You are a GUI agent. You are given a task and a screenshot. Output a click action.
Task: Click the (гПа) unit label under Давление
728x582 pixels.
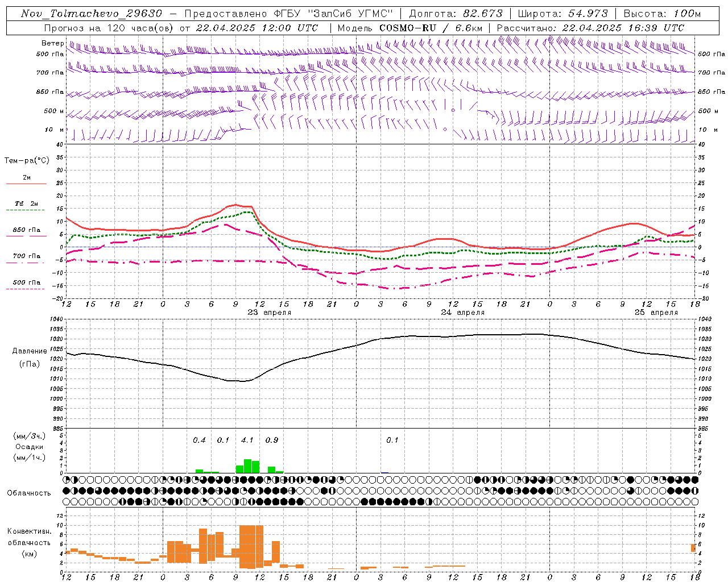pos(30,364)
